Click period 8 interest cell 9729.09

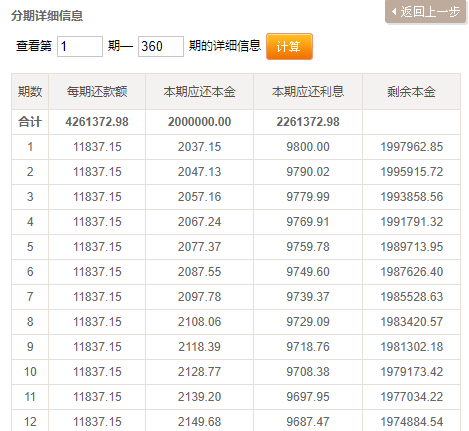[x=308, y=322]
